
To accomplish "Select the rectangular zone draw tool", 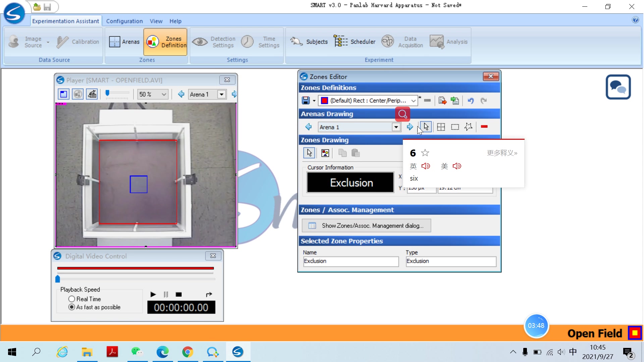I will [x=455, y=127].
